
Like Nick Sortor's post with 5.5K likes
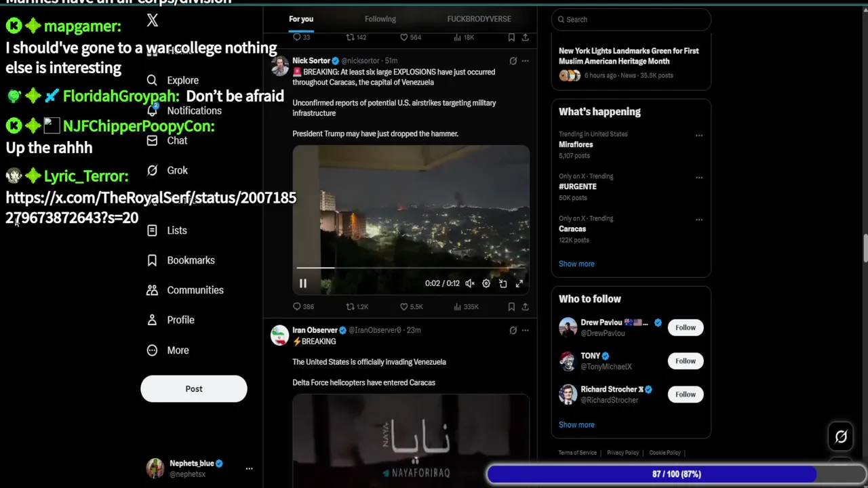tap(411, 307)
